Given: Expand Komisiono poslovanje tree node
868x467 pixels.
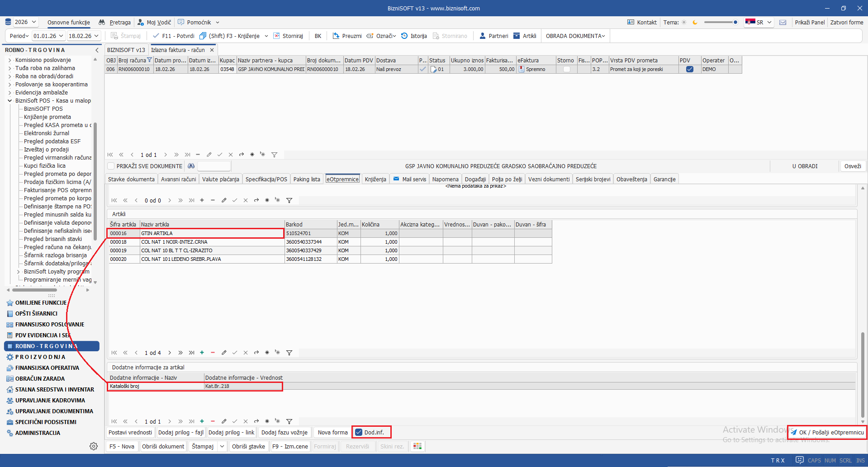Looking at the screenshot, I should tap(10, 60).
